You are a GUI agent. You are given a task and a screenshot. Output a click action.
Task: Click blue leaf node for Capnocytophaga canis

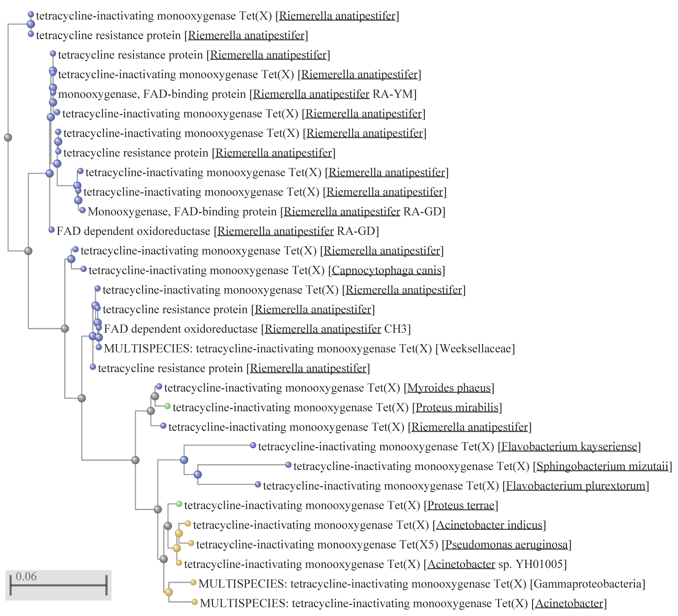tap(84, 269)
